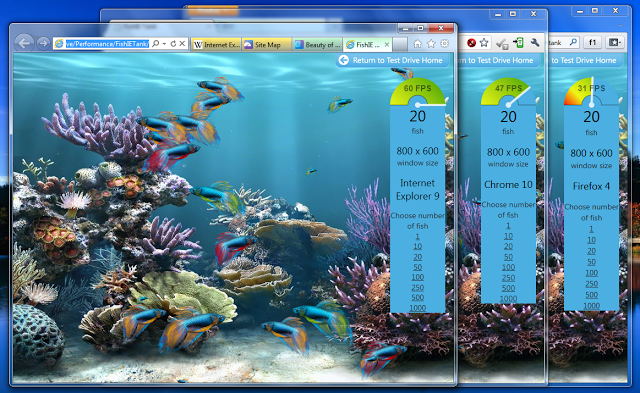640x393 pixels.
Task: Click the refresh icon in IE address bar
Action: (x=173, y=43)
